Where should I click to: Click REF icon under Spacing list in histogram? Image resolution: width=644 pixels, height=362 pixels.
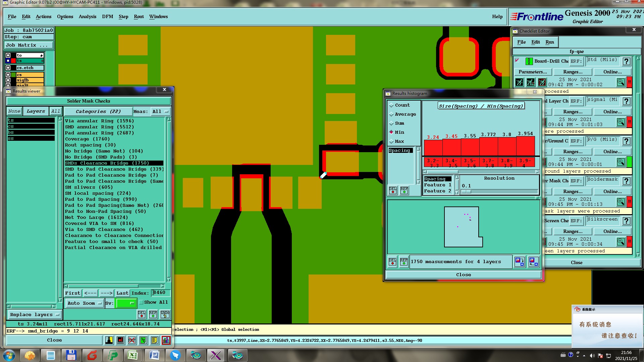point(404,190)
